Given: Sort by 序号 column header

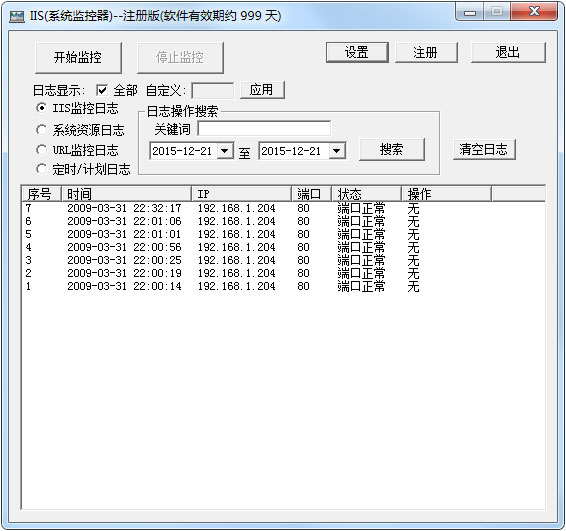Looking at the screenshot, I should pos(41,194).
